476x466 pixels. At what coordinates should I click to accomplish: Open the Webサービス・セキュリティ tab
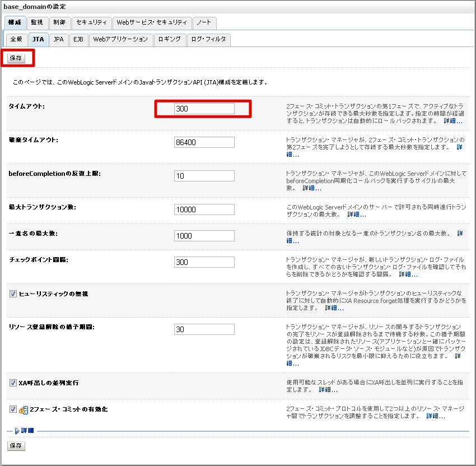pyautogui.click(x=152, y=22)
